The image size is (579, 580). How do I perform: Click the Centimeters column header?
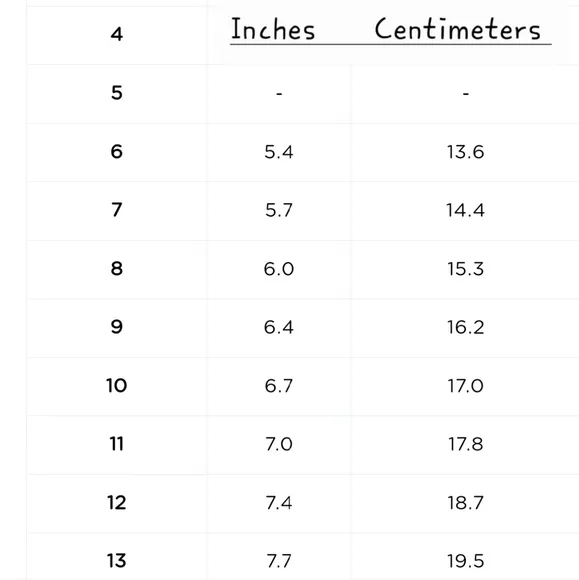pyautogui.click(x=458, y=29)
